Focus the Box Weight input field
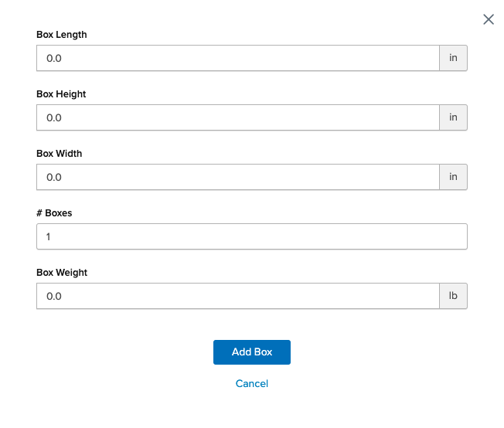Screen dimensions: 504x428 [238, 296]
